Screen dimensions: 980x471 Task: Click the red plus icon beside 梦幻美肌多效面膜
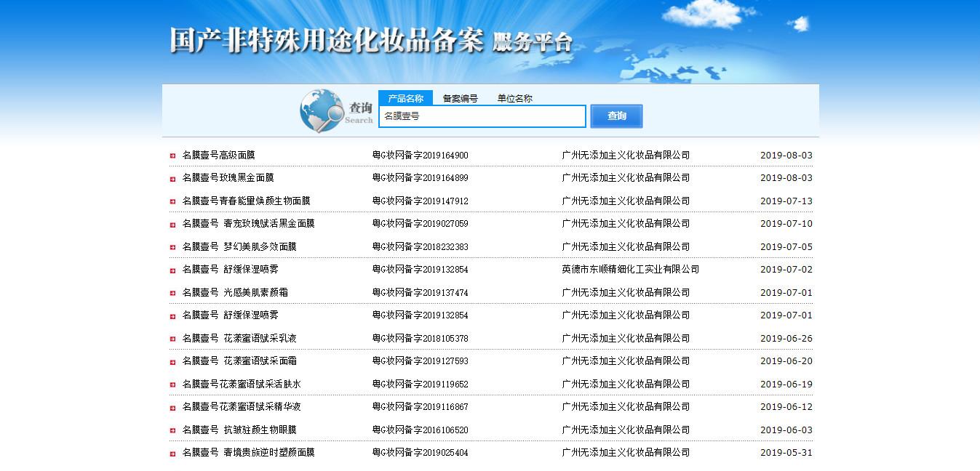click(x=173, y=247)
